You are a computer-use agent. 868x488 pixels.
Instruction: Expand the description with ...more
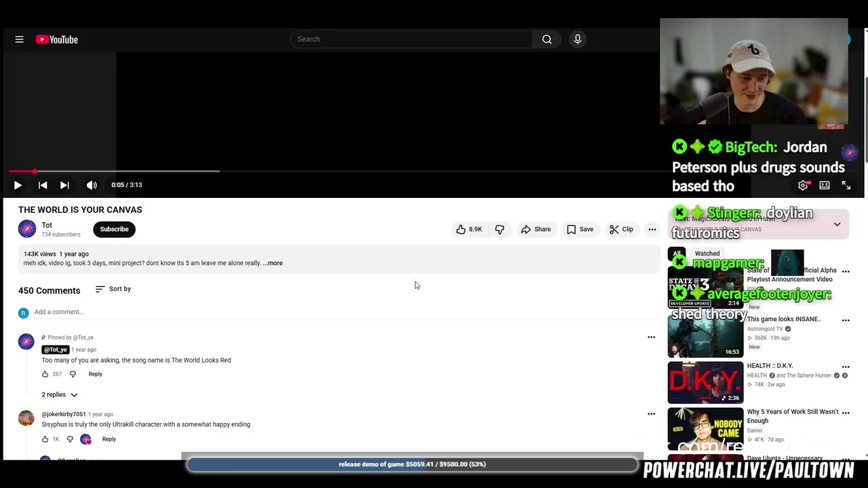pyautogui.click(x=273, y=263)
